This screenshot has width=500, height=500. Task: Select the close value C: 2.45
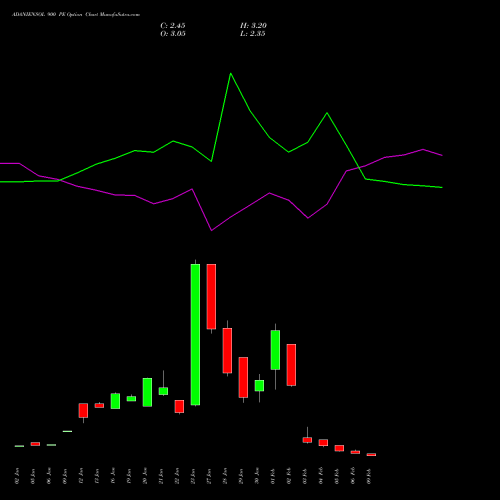point(173,26)
